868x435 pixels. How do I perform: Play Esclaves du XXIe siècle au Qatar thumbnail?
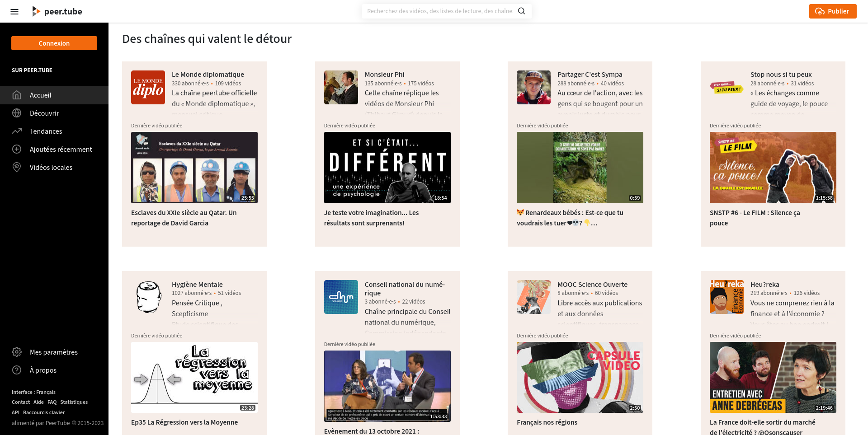(194, 168)
